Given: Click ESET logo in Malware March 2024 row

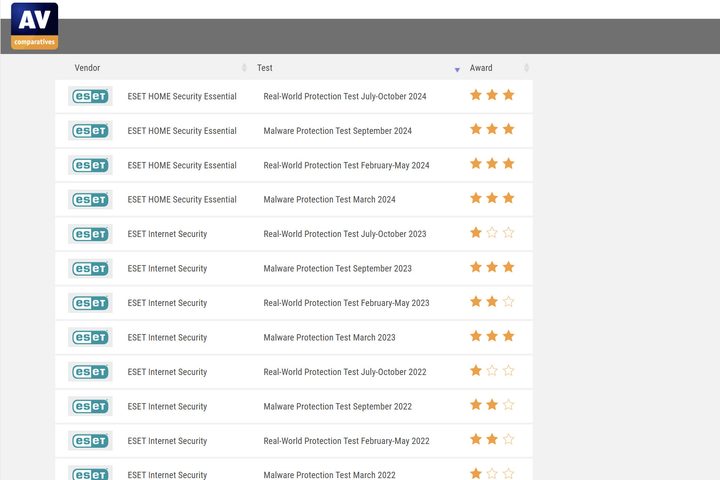Looking at the screenshot, I should coord(90,199).
